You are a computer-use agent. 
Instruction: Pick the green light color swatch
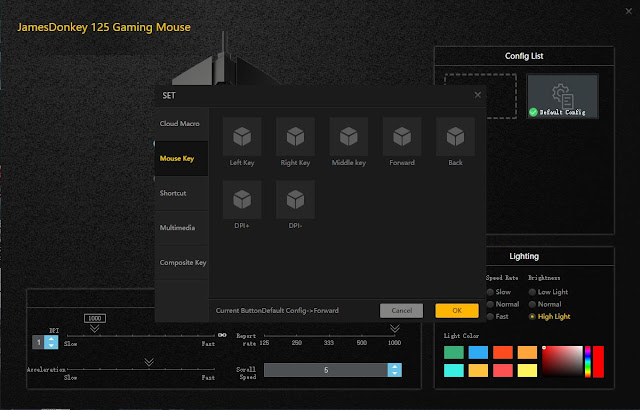click(454, 352)
